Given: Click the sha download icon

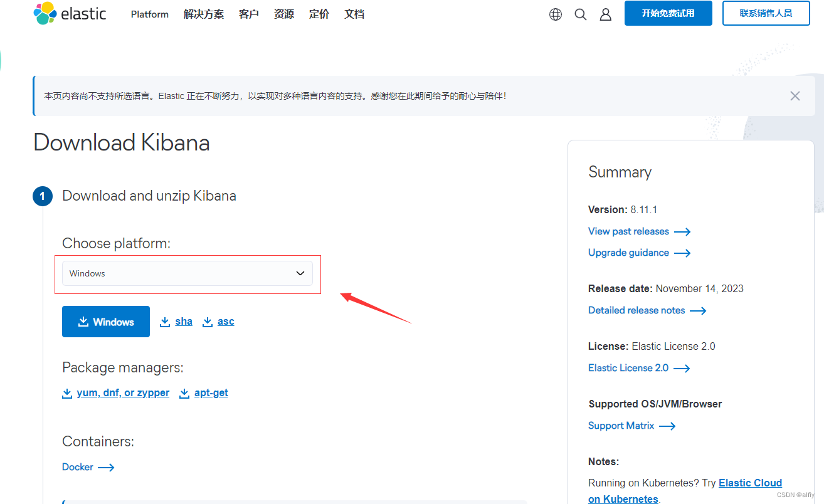Looking at the screenshot, I should pos(165,322).
